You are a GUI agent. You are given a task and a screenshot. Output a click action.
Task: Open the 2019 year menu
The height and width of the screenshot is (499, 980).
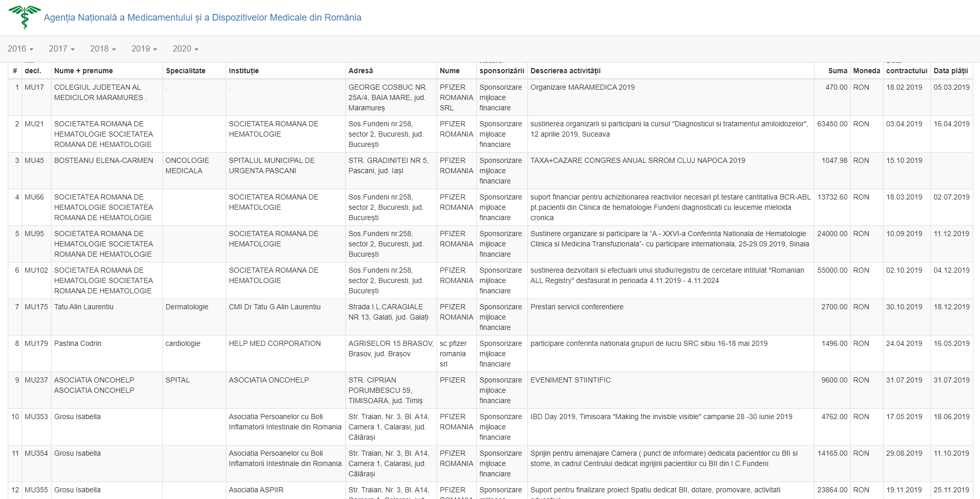144,48
